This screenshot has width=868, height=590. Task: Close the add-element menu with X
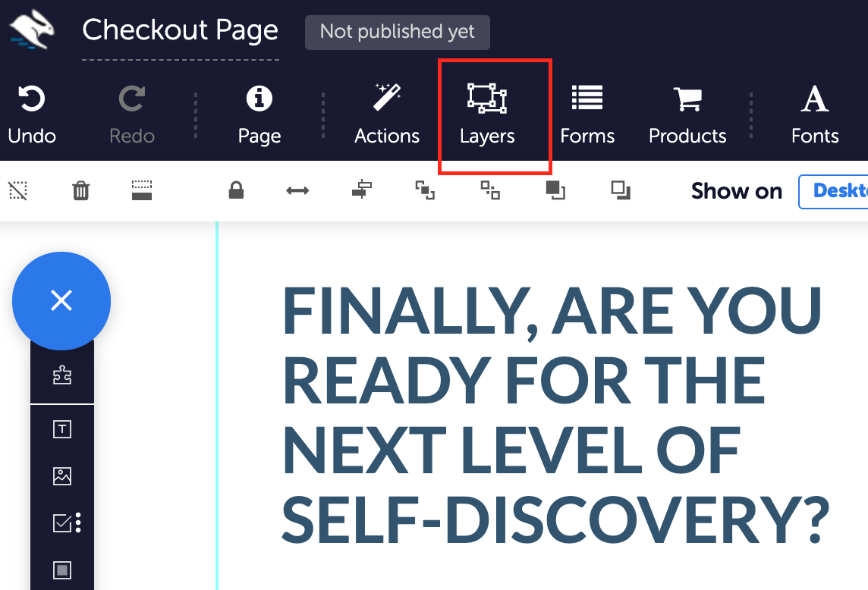pos(61,300)
